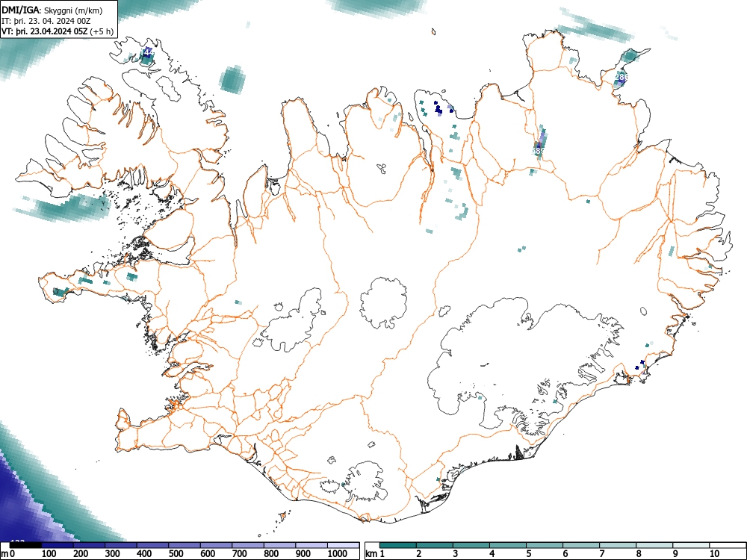Select the 8–9 km pale teal swatch
Screen dimensions: 747x560
point(654,545)
